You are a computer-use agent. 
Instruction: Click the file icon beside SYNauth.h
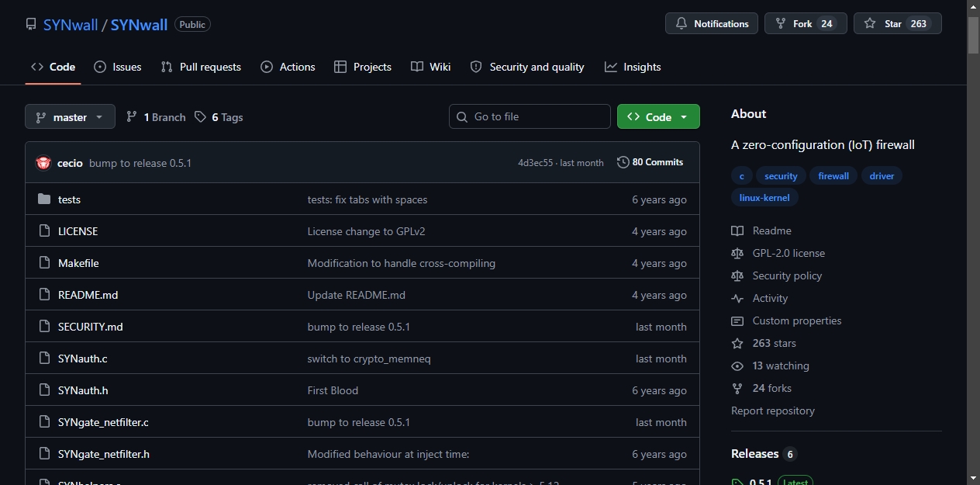[x=44, y=390]
